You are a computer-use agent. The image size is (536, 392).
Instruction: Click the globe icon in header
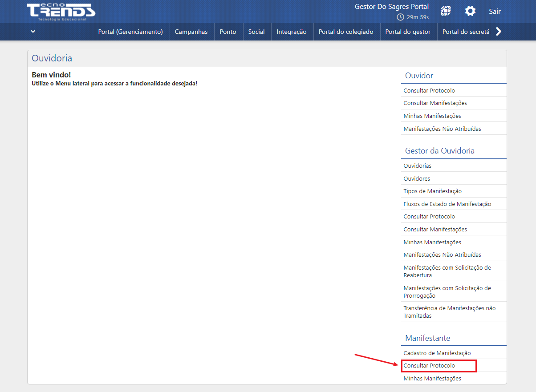click(446, 11)
